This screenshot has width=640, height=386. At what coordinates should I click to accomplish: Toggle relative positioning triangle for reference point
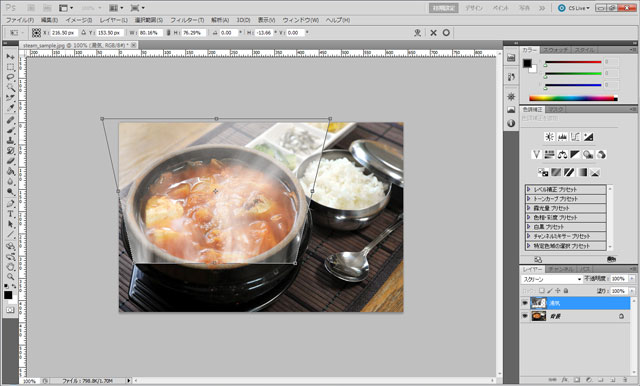coord(84,33)
